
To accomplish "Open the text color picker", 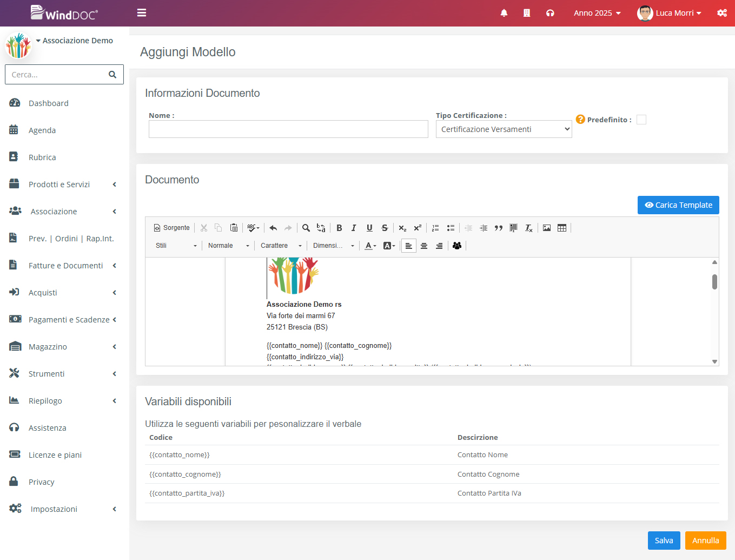I will click(370, 246).
